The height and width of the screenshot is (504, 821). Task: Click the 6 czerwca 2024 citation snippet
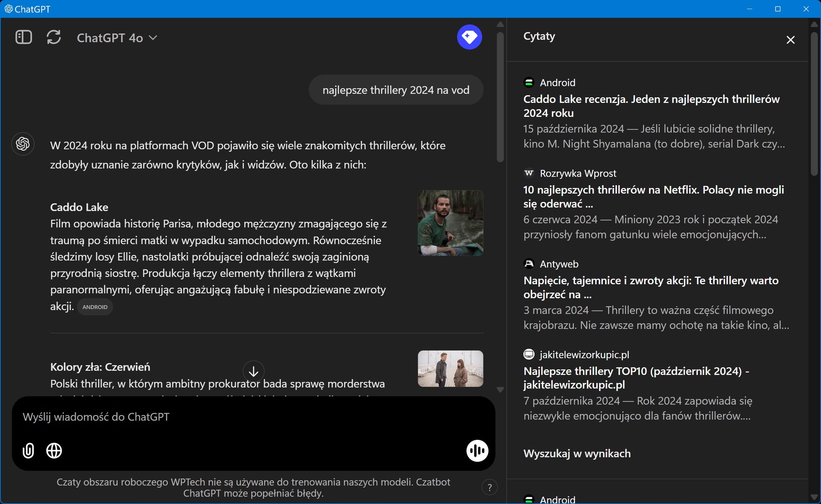[650, 227]
